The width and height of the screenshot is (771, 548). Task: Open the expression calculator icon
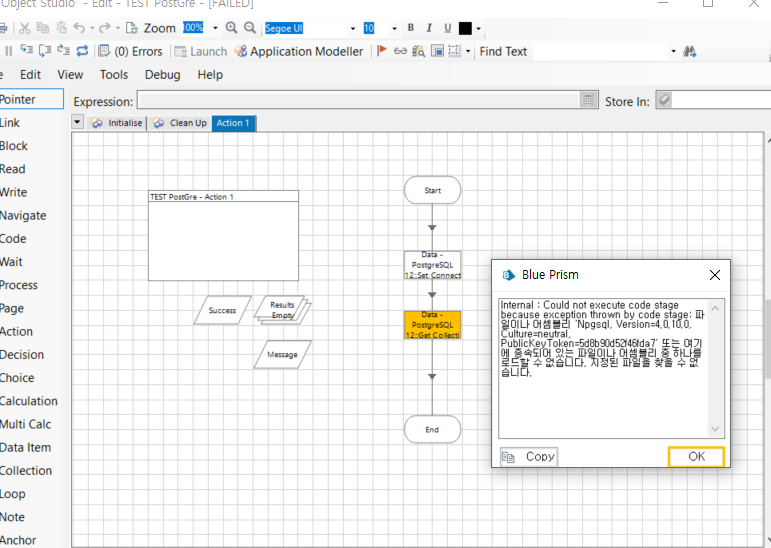[589, 100]
